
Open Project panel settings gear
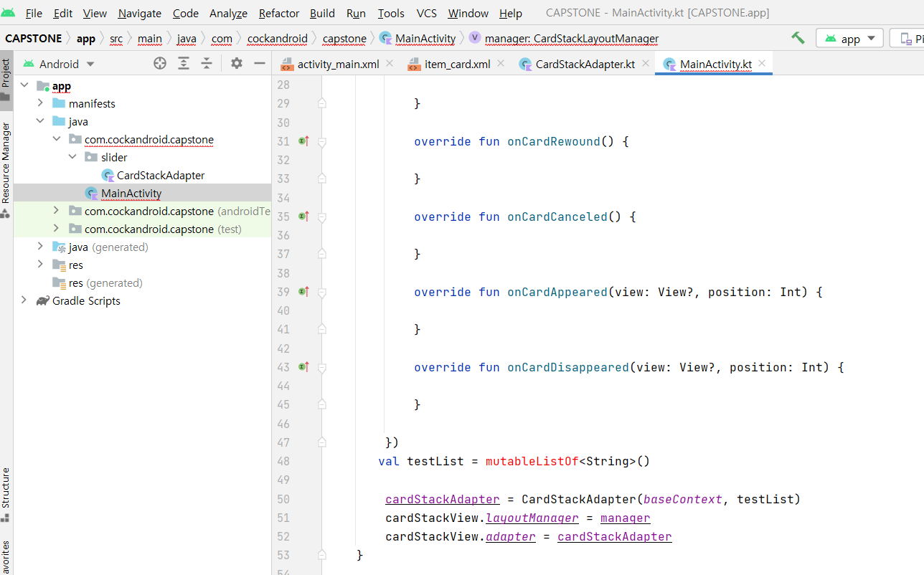pyautogui.click(x=237, y=64)
